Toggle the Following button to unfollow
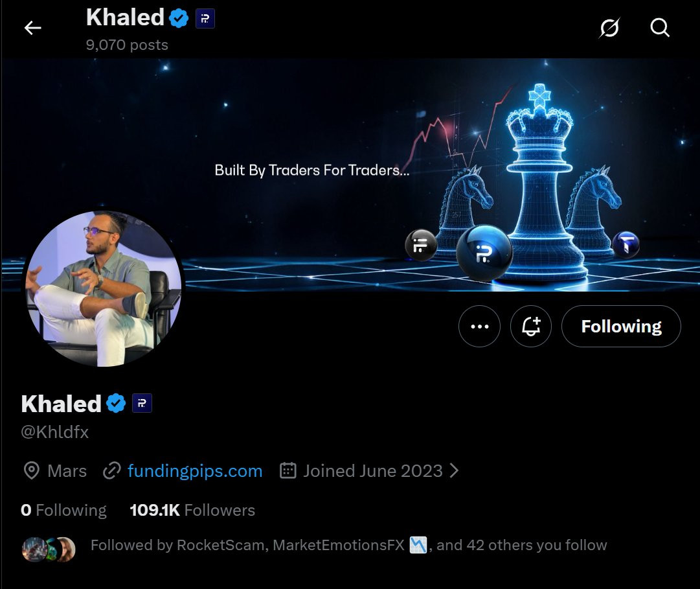 tap(621, 327)
